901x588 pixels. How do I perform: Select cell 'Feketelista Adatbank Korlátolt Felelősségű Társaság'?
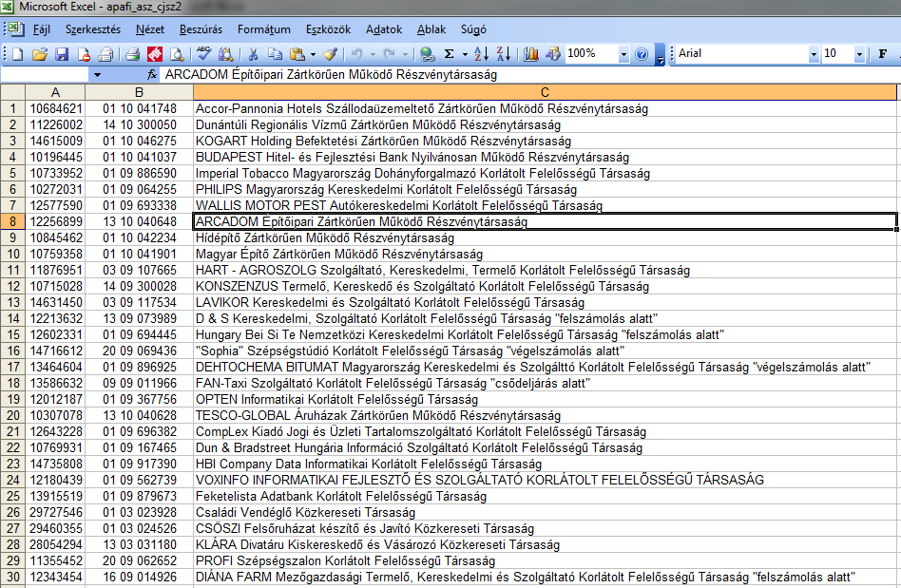[545, 496]
